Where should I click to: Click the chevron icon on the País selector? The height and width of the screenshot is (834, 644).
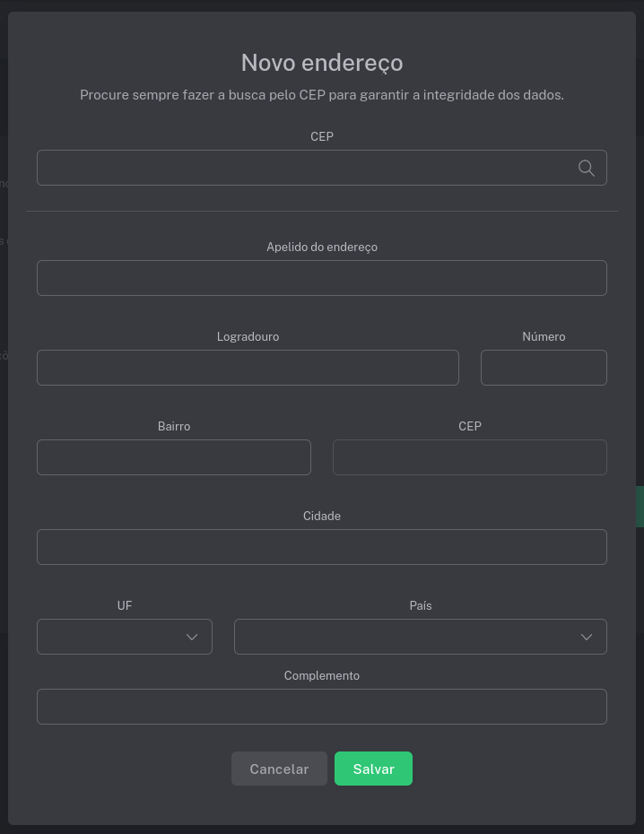coord(586,637)
